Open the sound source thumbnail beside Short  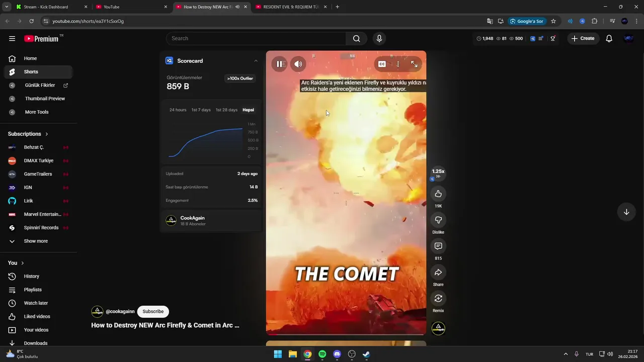pyautogui.click(x=438, y=328)
